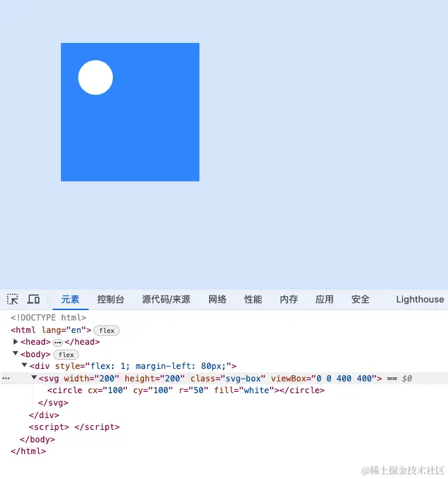The height and width of the screenshot is (479, 448).
Task: Select the closing </body> tag
Action: point(37,440)
